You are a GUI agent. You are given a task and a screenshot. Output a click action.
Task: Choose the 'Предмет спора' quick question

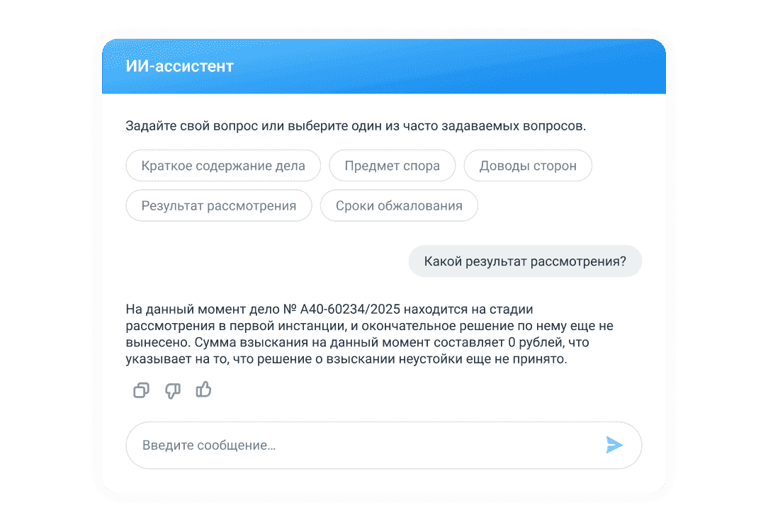click(x=393, y=166)
